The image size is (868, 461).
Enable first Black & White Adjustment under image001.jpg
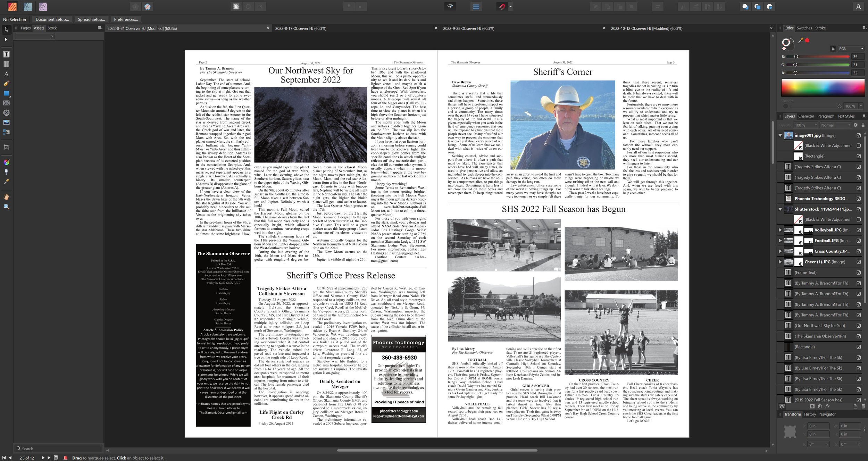[859, 145]
